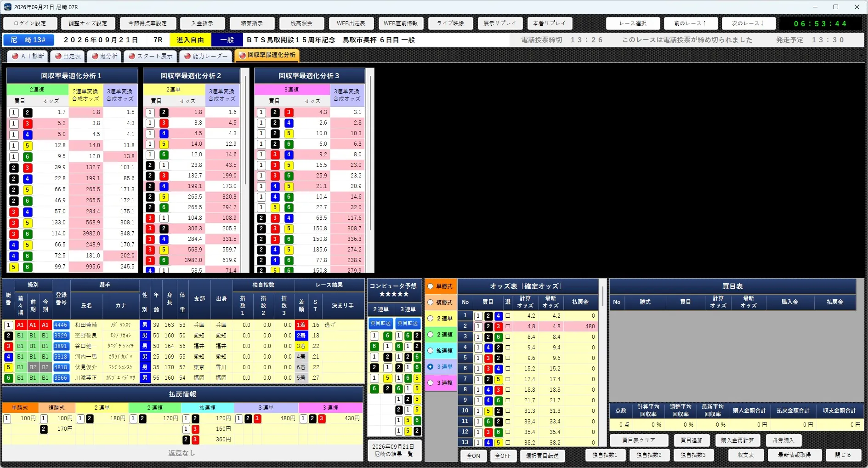This screenshot has height=468, width=868.
Task: Click the 3連複 column in 払戻情報
Action: click(330, 408)
